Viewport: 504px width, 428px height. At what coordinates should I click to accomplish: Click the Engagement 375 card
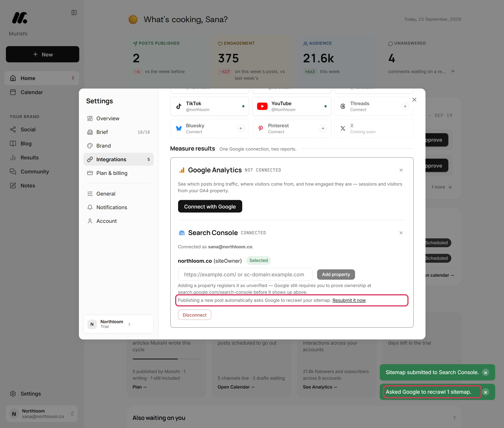(252, 62)
